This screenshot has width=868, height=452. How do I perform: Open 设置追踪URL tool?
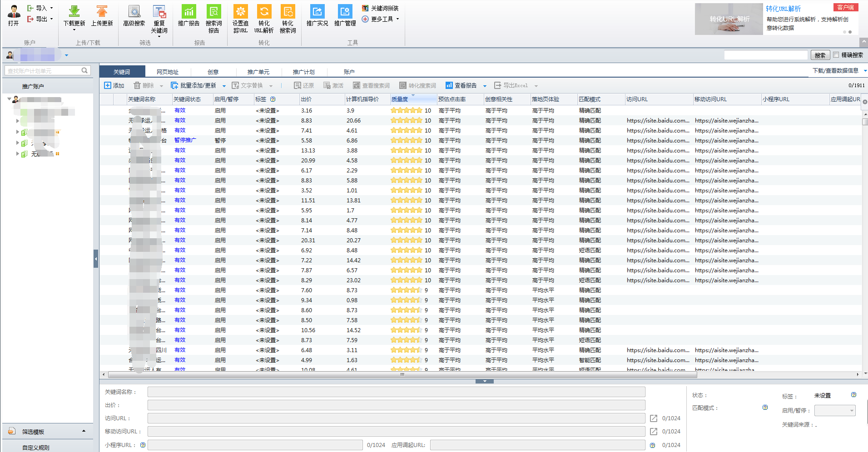click(x=240, y=12)
